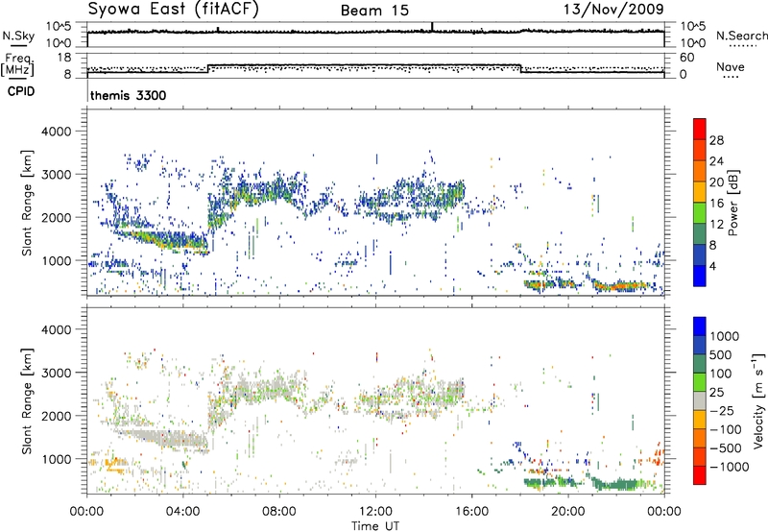Click the left '10^5' noise axis tick

click(x=59, y=27)
